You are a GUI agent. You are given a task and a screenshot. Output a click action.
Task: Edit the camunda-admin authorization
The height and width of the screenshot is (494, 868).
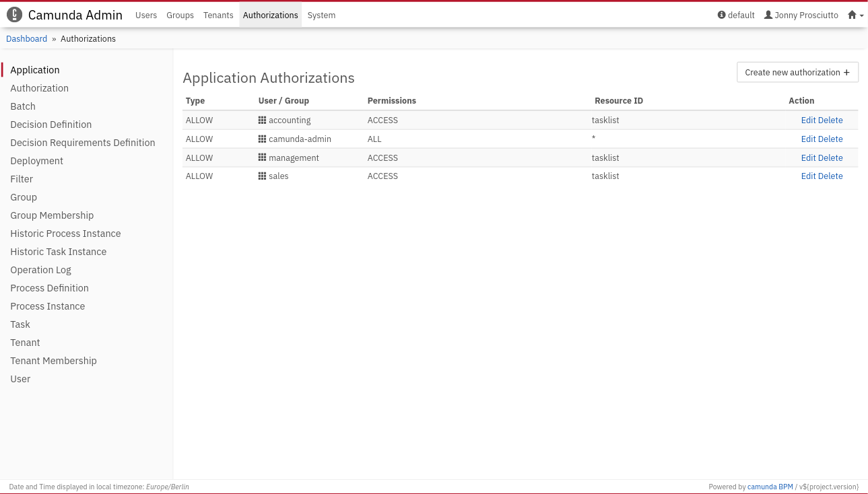(x=808, y=139)
